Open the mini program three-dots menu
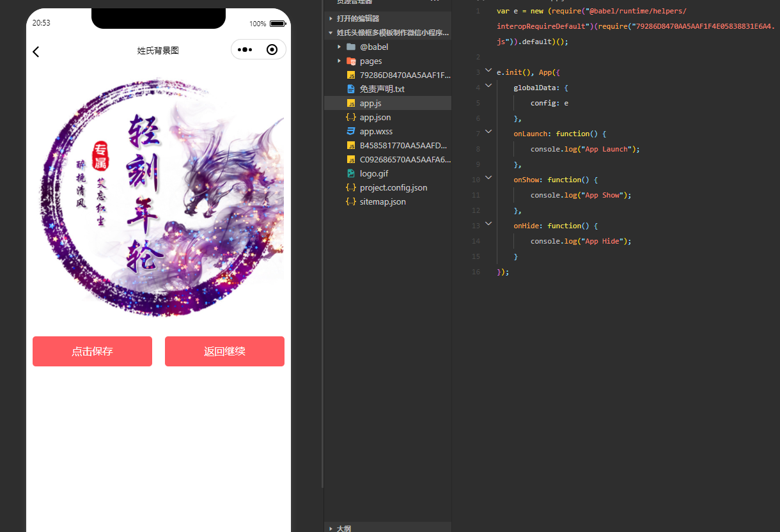Viewport: 780px width, 532px height. (245, 50)
